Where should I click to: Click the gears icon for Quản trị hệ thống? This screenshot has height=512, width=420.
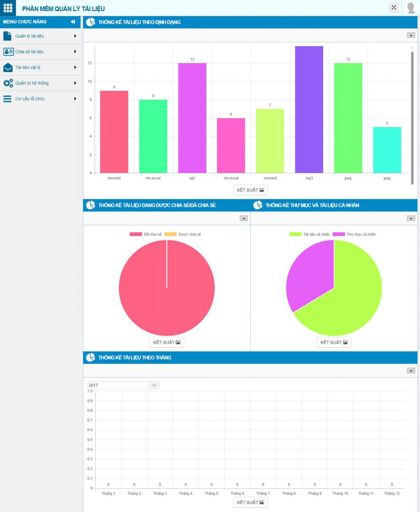(x=8, y=83)
